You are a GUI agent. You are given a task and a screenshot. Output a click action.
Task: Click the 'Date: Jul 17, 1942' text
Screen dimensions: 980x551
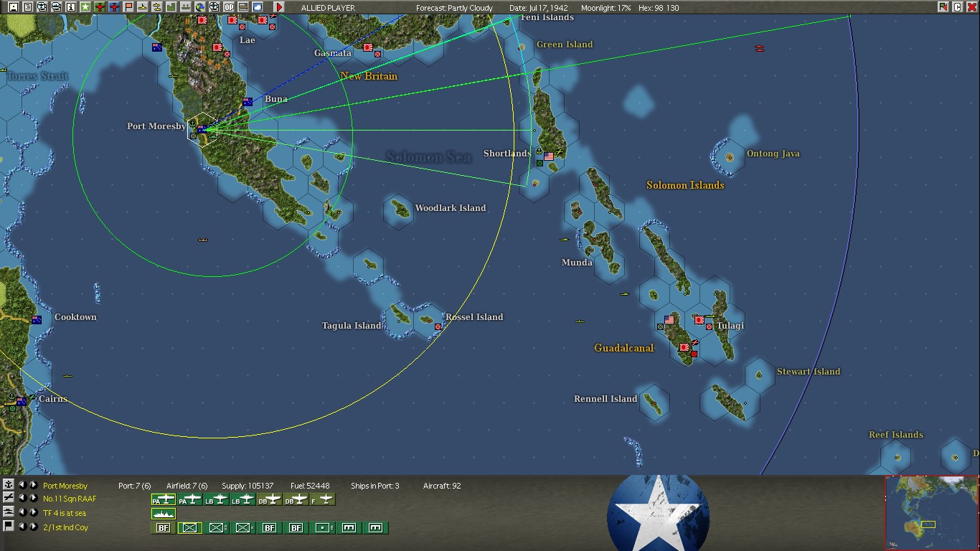coord(539,8)
